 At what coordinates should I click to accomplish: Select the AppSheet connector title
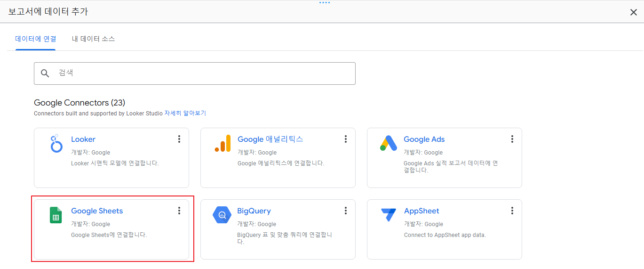click(x=421, y=211)
